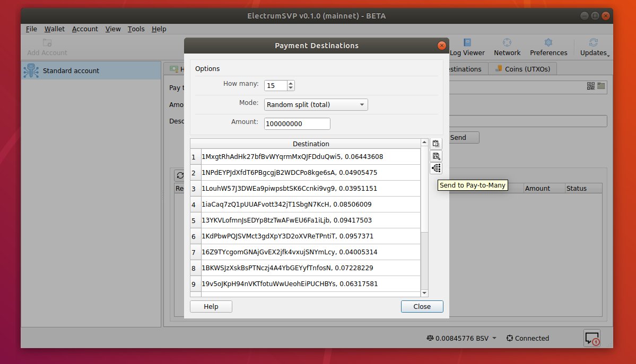Click the Amount input field with 100000000

tap(297, 123)
